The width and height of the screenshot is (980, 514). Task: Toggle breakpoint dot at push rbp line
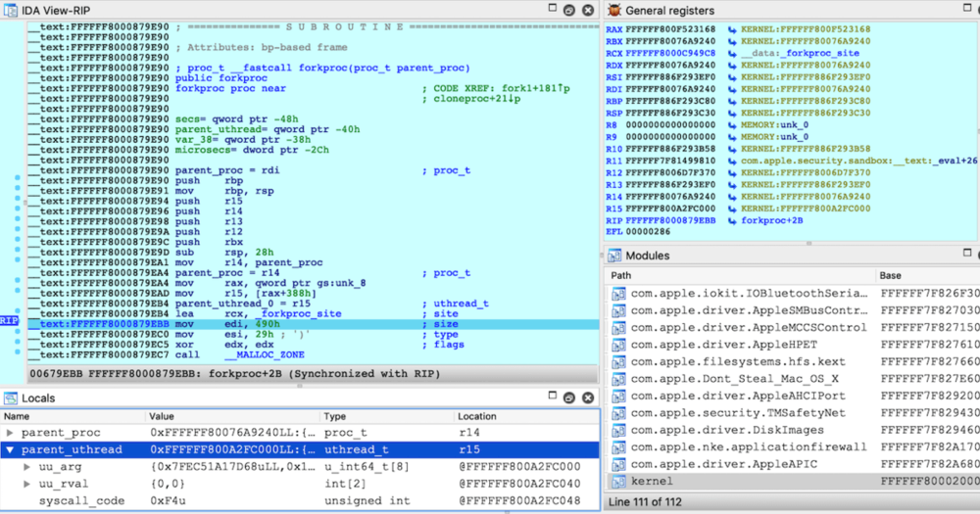point(18,181)
